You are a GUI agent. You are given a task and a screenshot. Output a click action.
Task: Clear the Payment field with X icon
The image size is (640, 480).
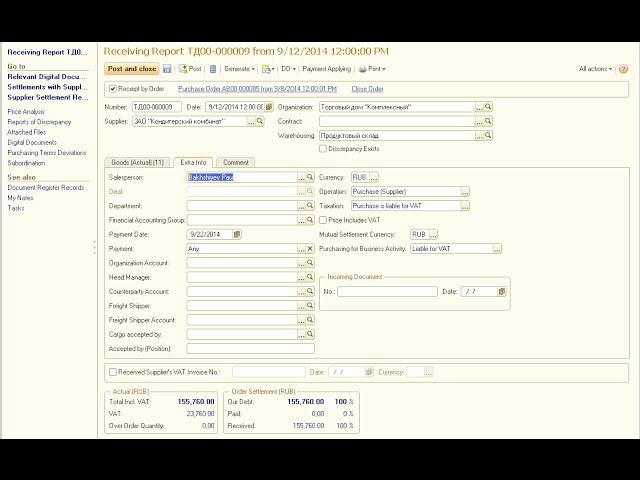point(310,248)
